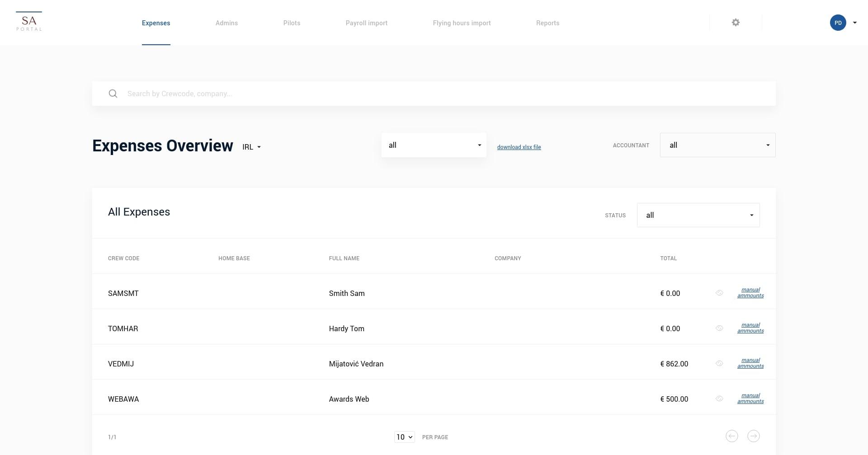This screenshot has width=868, height=455.
Task: Click the € 500.00 total
Action: 674,399
